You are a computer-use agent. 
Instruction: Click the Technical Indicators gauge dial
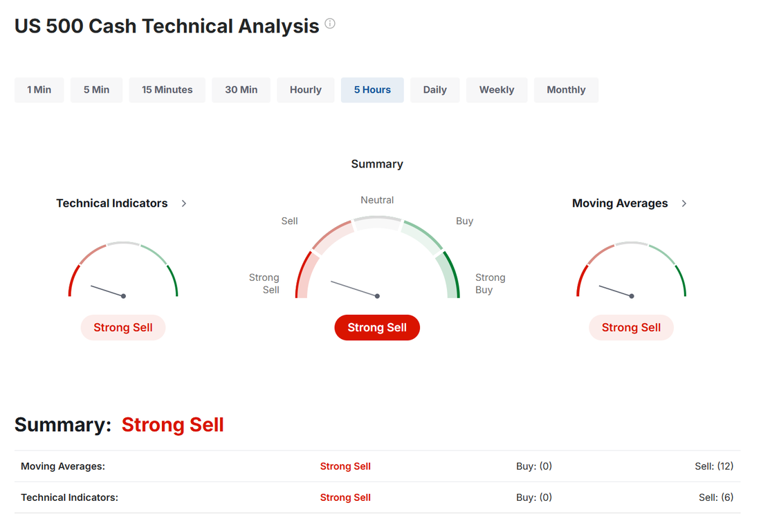(123, 269)
